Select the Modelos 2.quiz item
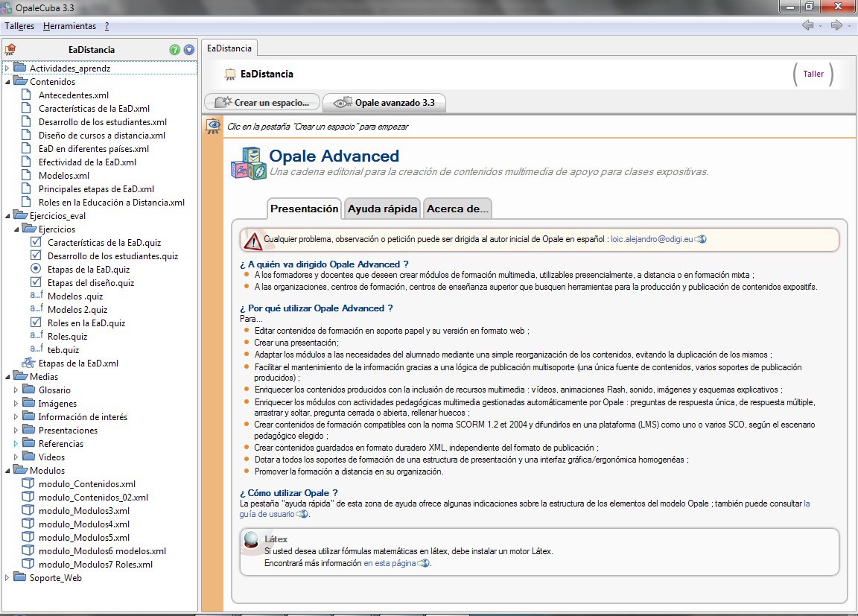This screenshot has width=858, height=616. [77, 309]
